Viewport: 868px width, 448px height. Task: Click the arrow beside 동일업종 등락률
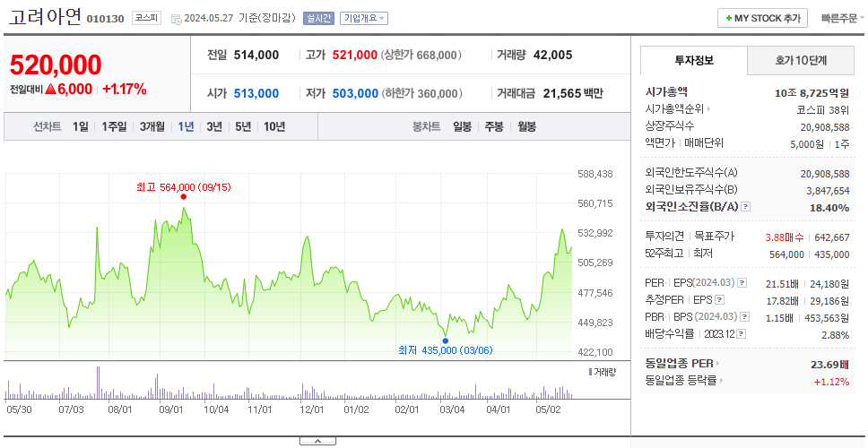pos(721,381)
